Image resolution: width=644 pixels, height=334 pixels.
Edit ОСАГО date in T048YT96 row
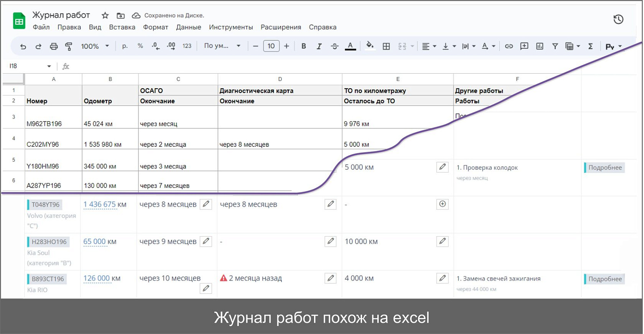[x=206, y=204]
